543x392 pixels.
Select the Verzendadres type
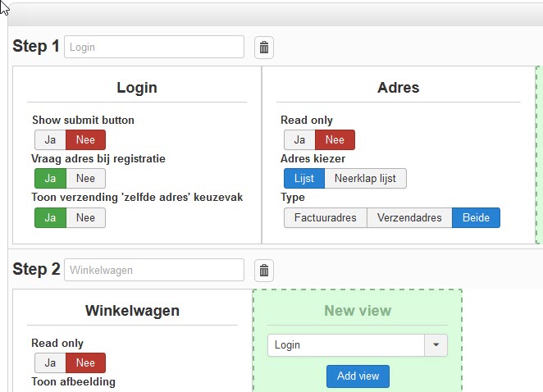[409, 217]
